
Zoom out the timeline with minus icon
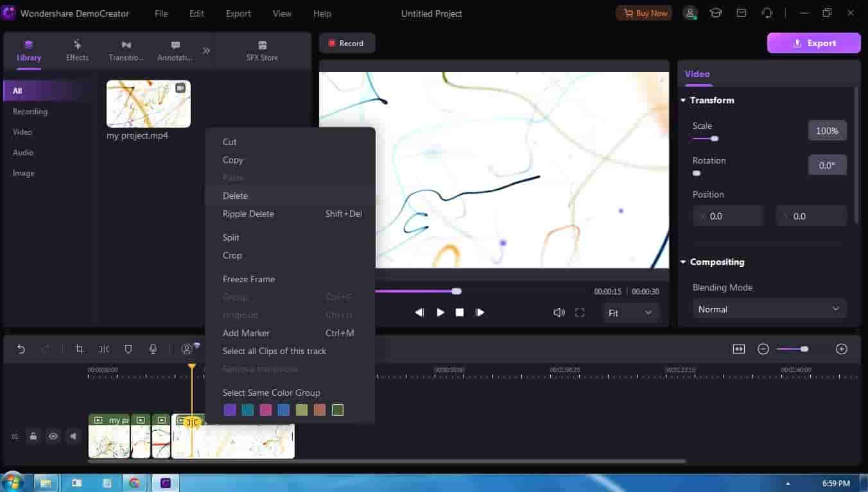(763, 349)
